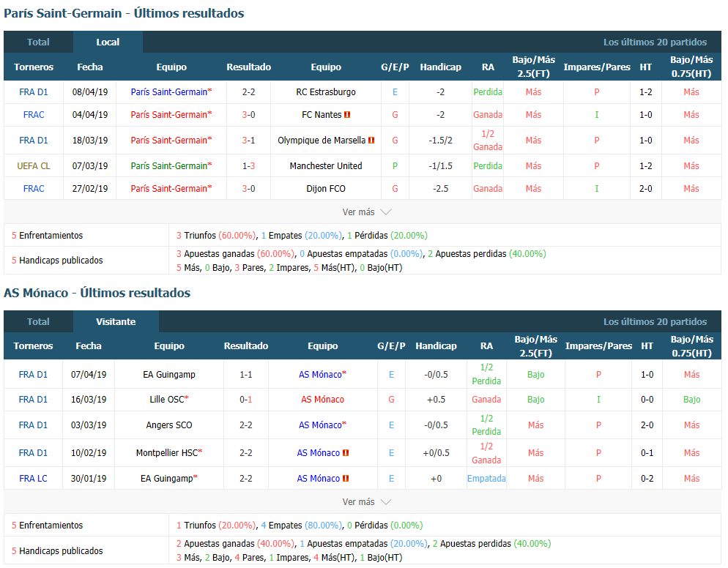
Task: Open UEFA CL tournament link
Action: tap(34, 165)
